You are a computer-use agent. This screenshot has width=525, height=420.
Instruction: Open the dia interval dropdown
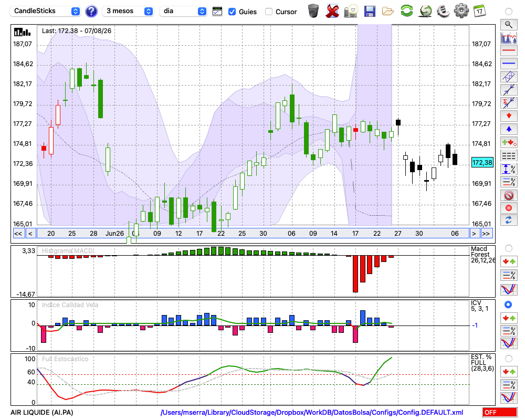(183, 11)
